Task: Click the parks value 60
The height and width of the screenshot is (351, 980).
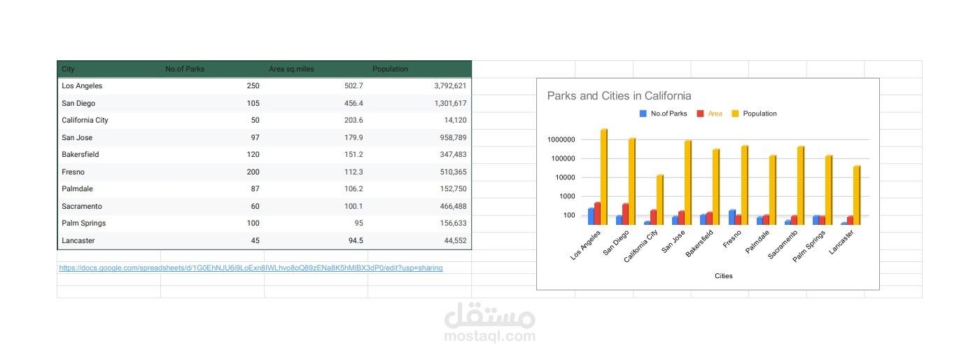Action: [x=255, y=206]
